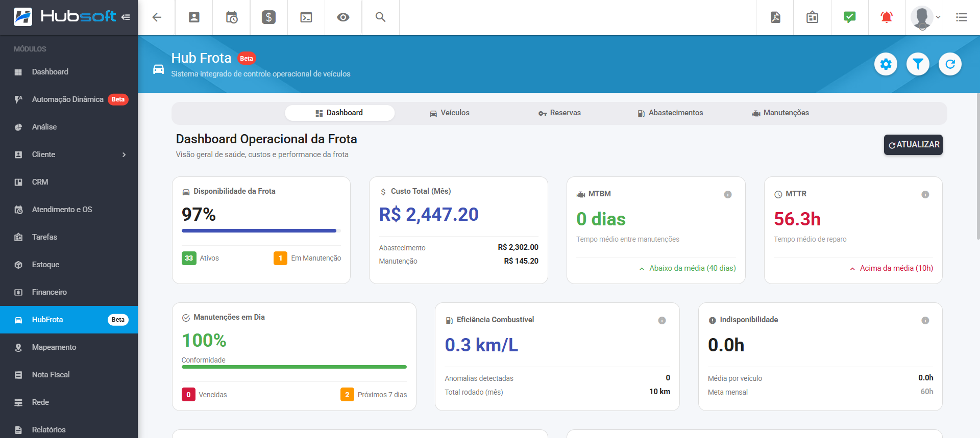Viewport: 980px width, 438px height.
Task: Click the Conformidade green progress bar
Action: (294, 367)
